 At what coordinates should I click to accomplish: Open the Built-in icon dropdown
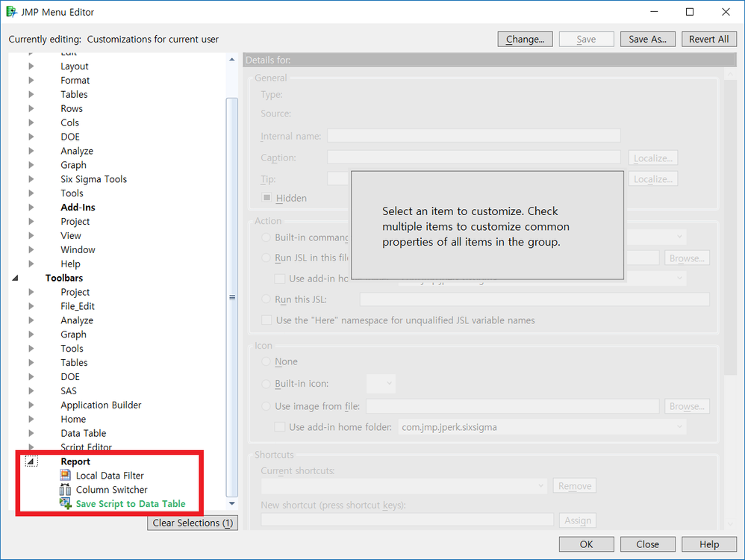pyautogui.click(x=381, y=384)
